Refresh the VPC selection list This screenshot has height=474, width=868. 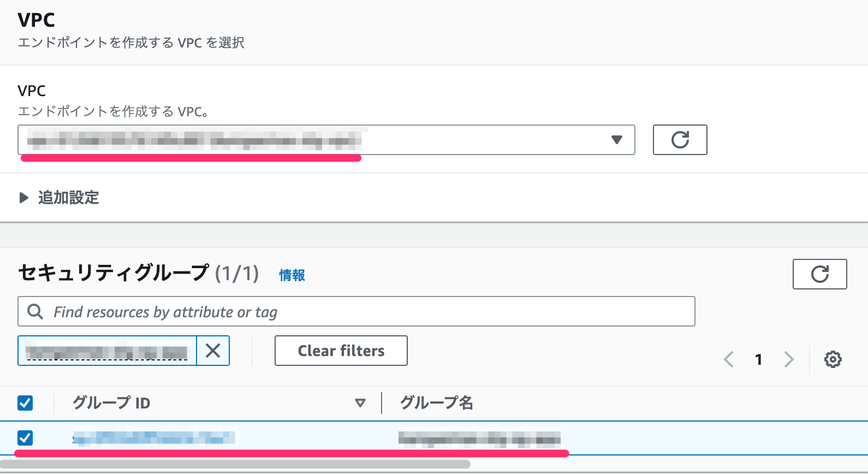[680, 140]
